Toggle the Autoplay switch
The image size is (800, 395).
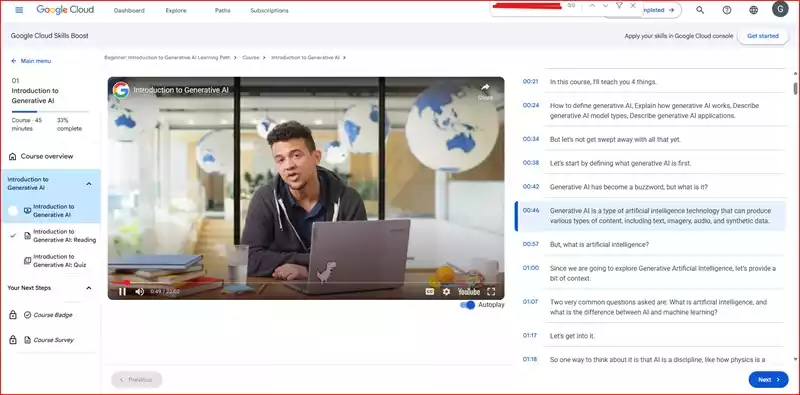[467, 305]
